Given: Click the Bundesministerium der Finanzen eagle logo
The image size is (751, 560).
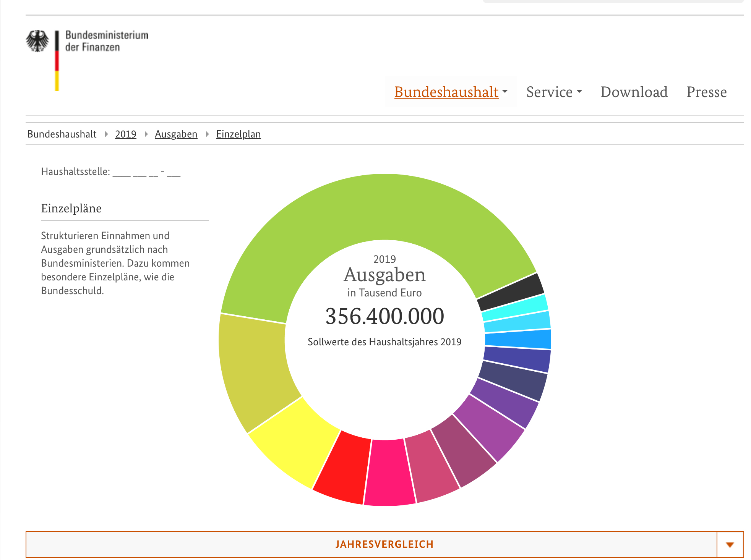Looking at the screenshot, I should click(37, 41).
